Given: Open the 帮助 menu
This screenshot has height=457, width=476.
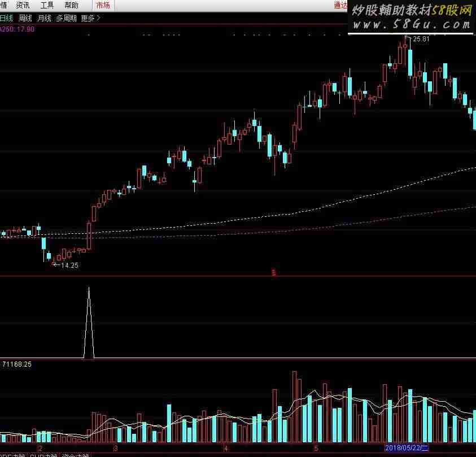Looking at the screenshot, I should coord(71,5).
